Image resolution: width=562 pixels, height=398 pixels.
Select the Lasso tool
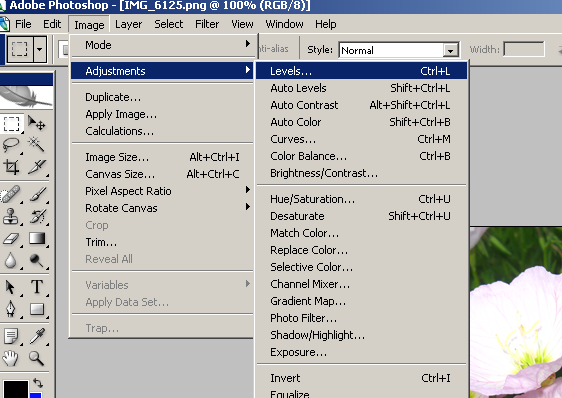click(11, 145)
